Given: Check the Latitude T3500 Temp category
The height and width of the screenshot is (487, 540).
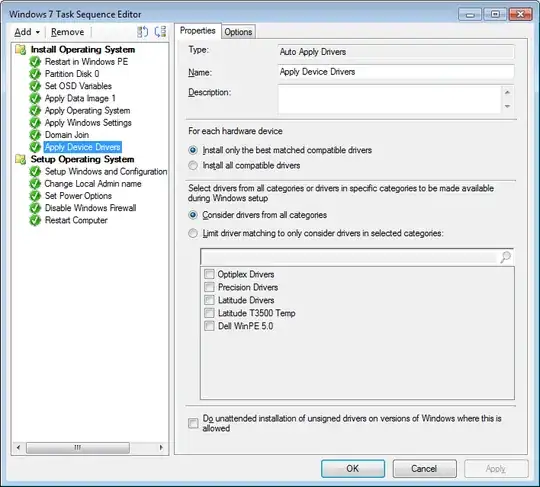Looking at the screenshot, I should pos(209,313).
